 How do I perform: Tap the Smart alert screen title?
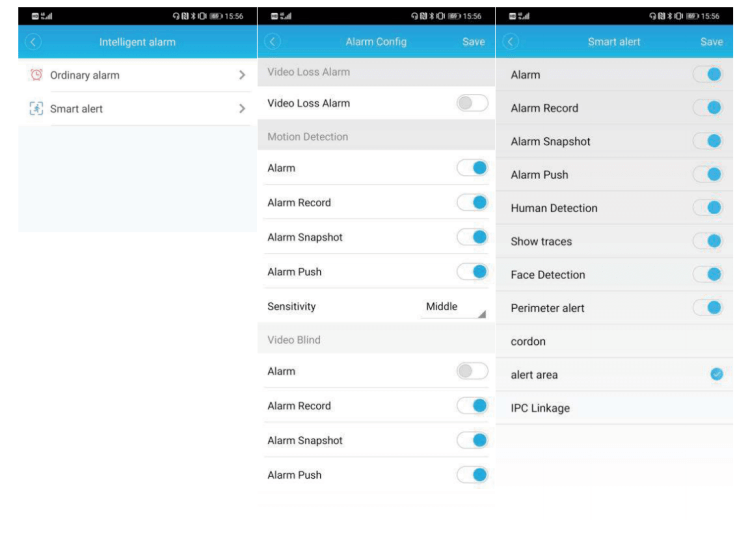coord(614,42)
